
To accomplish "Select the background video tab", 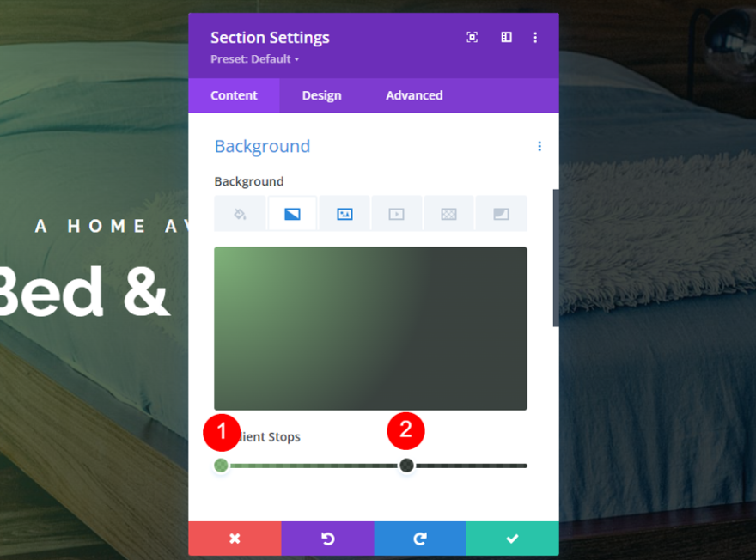I will tap(396, 214).
